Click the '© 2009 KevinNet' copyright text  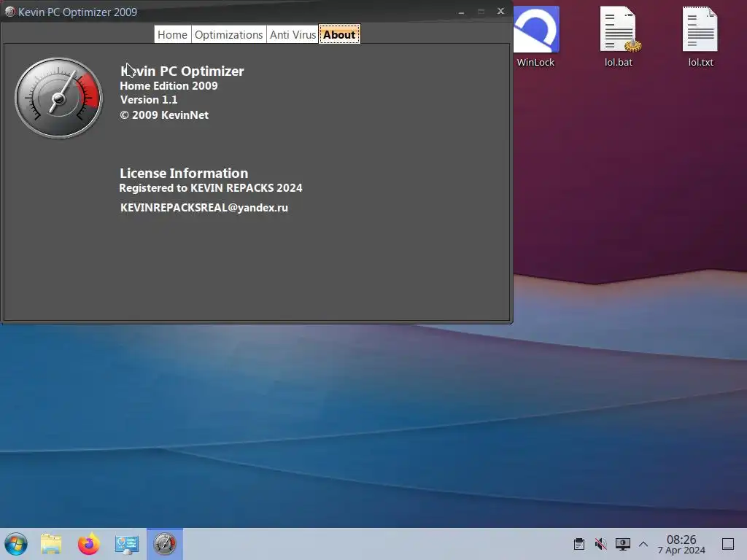164,114
